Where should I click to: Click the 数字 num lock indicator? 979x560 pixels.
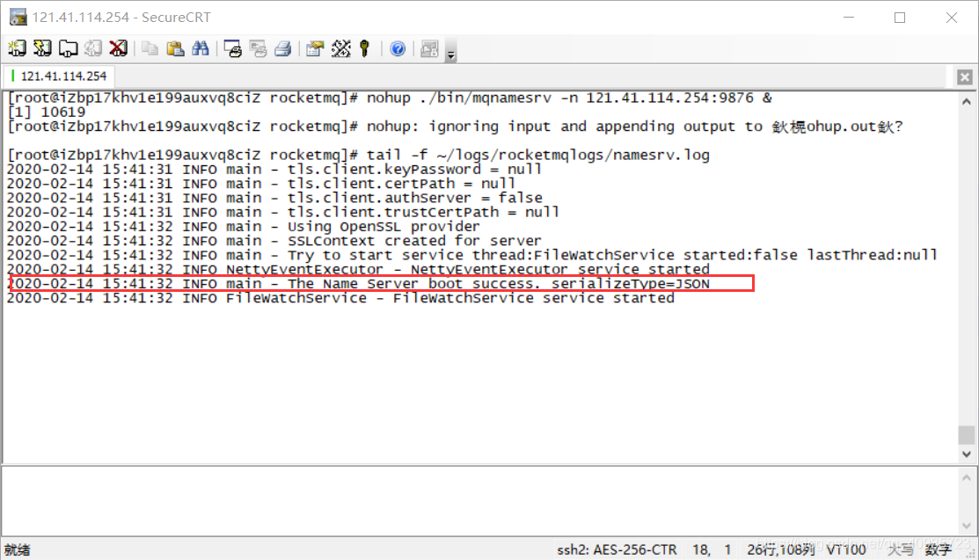pos(938,550)
